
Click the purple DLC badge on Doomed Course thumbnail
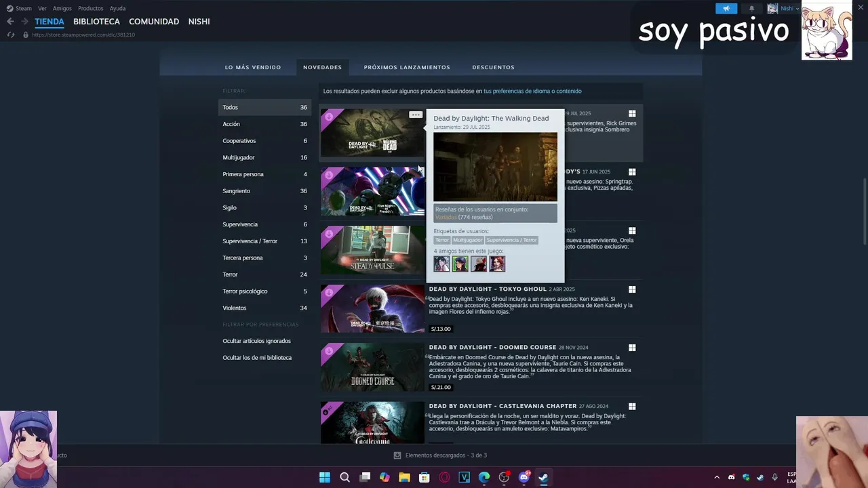point(329,351)
